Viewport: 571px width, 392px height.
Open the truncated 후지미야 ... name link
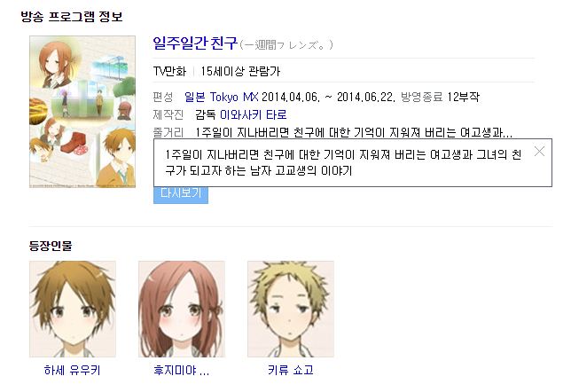pyautogui.click(x=182, y=370)
